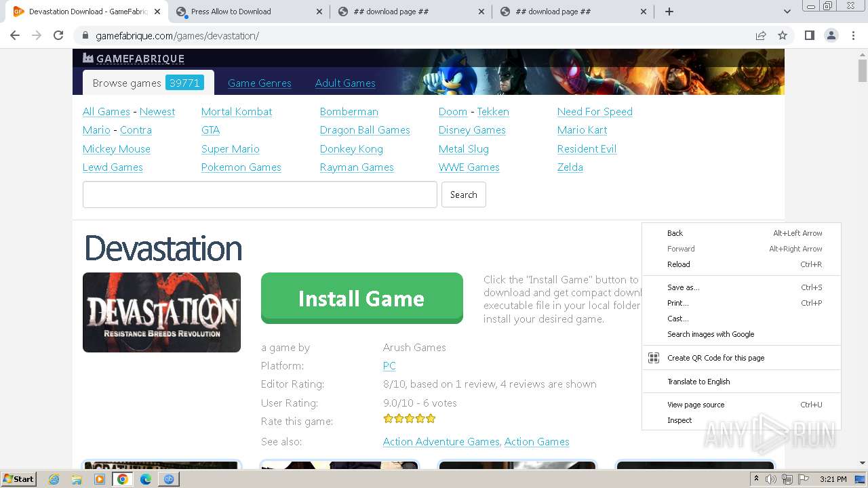Open the PC platform link

pyautogui.click(x=389, y=366)
